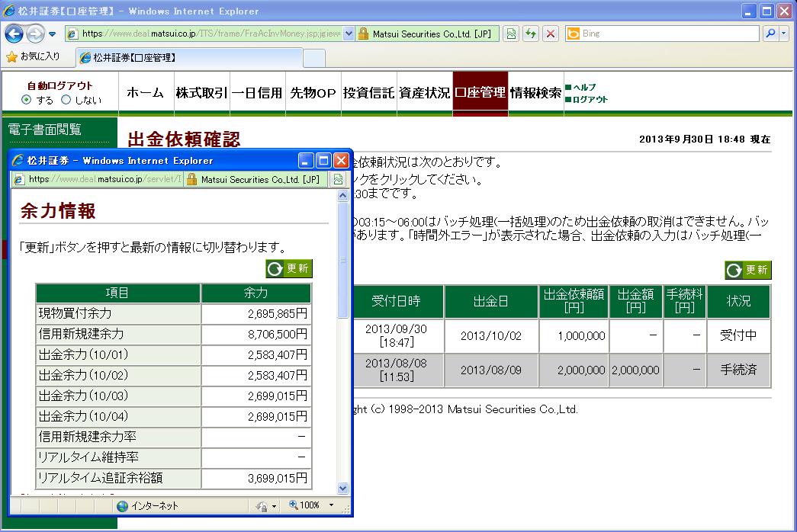Expand the main address bar URL dropdown
This screenshot has width=797, height=532.
pos(349,34)
